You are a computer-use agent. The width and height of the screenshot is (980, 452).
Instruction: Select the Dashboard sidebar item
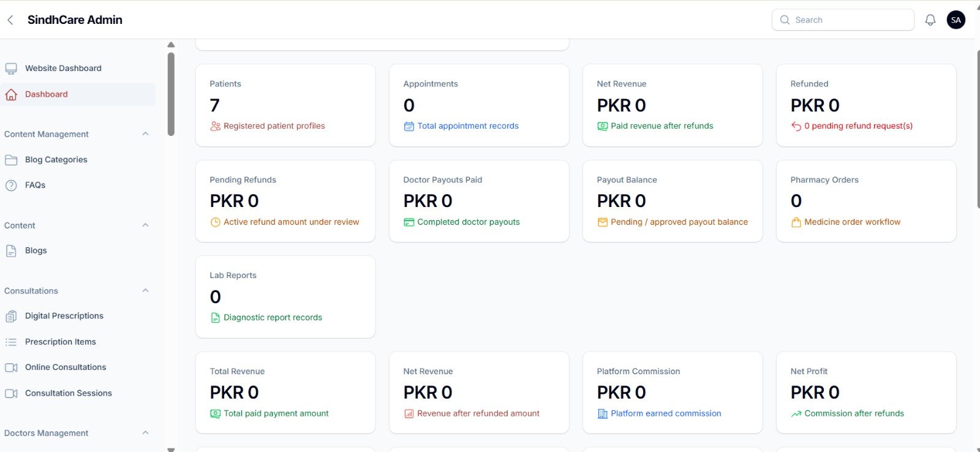[x=78, y=94]
